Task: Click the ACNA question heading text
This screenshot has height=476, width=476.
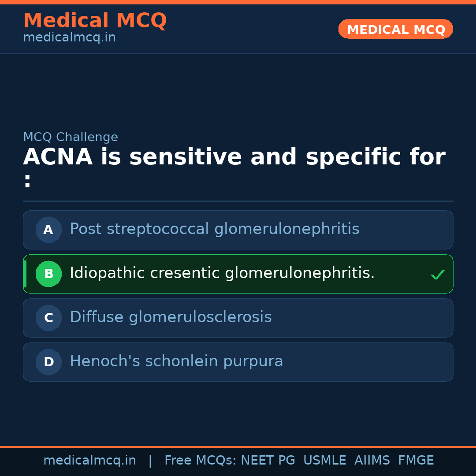Action: pyautogui.click(x=234, y=157)
